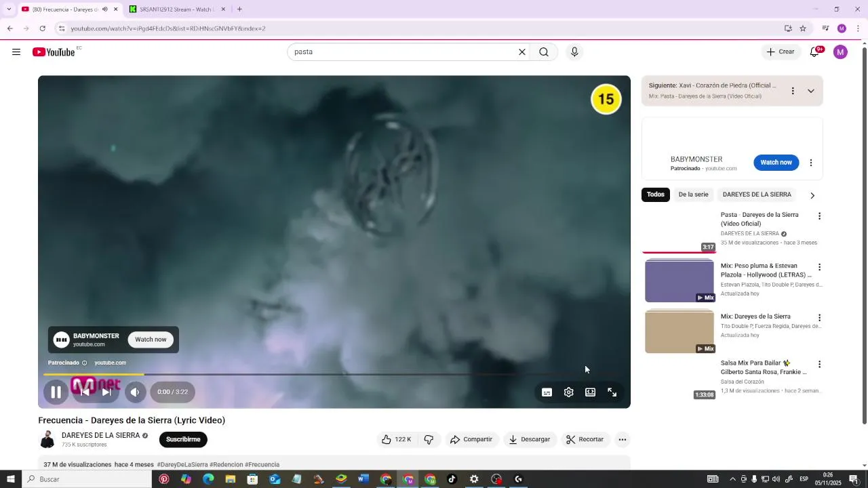Open the Crear menu
This screenshot has height=488, width=868.
click(x=781, y=52)
